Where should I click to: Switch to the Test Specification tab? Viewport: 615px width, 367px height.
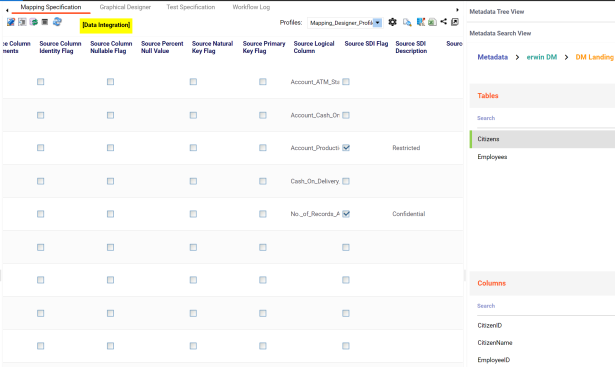[191, 7]
